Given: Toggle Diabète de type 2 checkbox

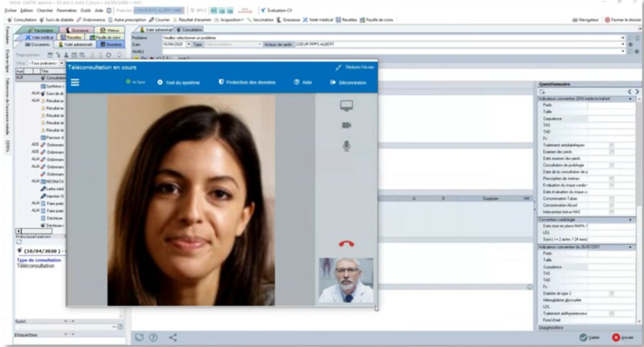Looking at the screenshot, I should click(611, 293).
